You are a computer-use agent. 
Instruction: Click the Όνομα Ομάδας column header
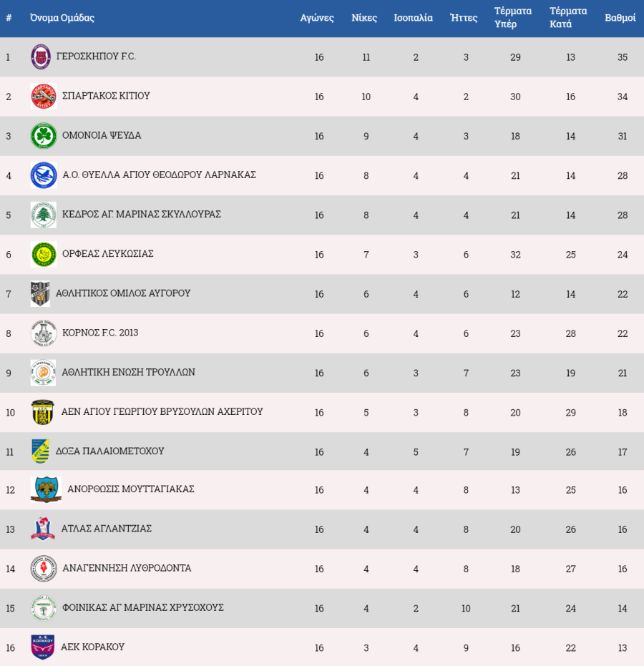click(x=62, y=18)
